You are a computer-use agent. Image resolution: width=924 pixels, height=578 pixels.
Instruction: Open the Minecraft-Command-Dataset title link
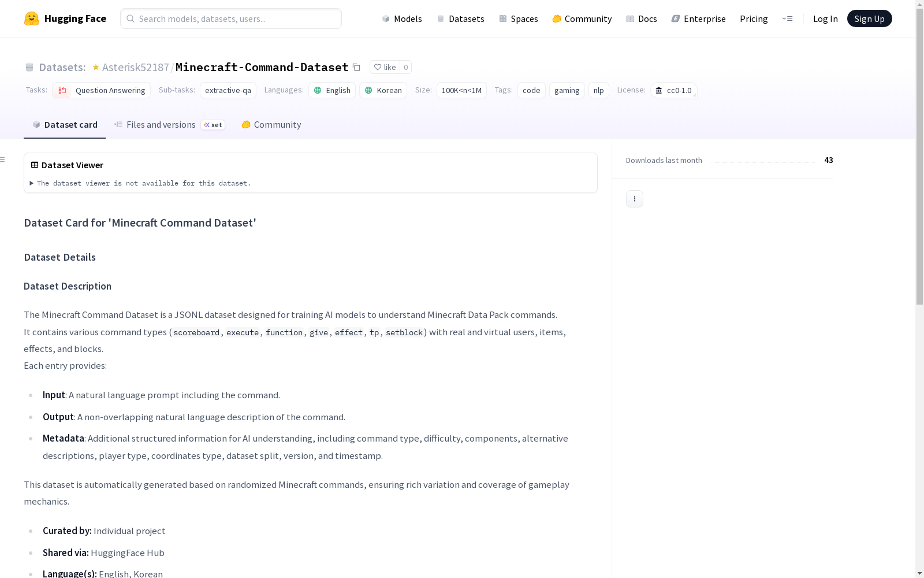tap(262, 67)
